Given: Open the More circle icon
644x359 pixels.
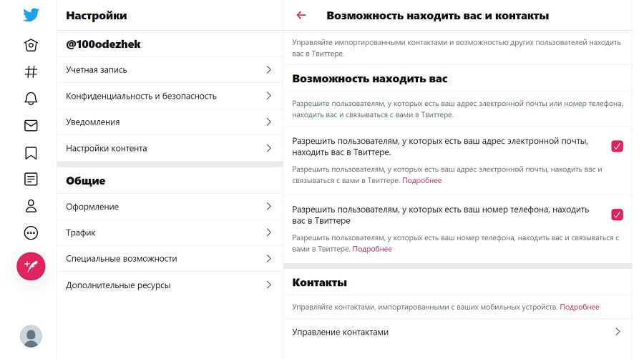Looking at the screenshot, I should [x=31, y=232].
